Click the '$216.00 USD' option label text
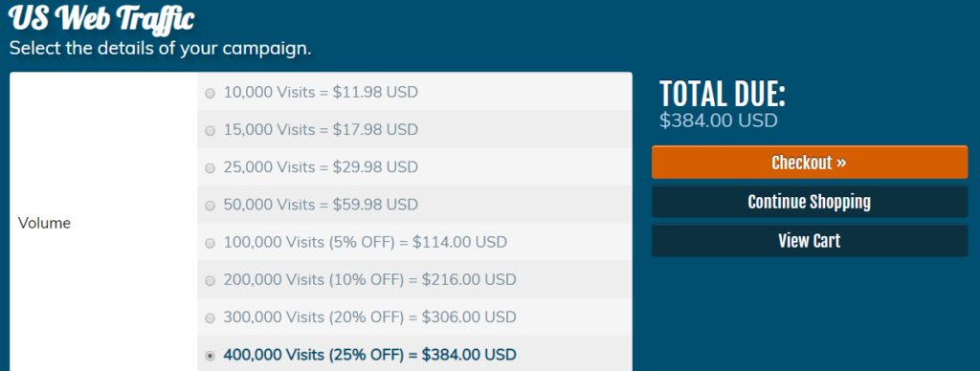The image size is (980, 371). click(469, 280)
